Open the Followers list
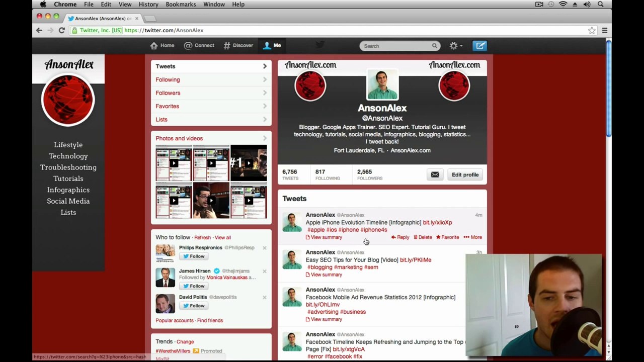 pyautogui.click(x=211, y=93)
